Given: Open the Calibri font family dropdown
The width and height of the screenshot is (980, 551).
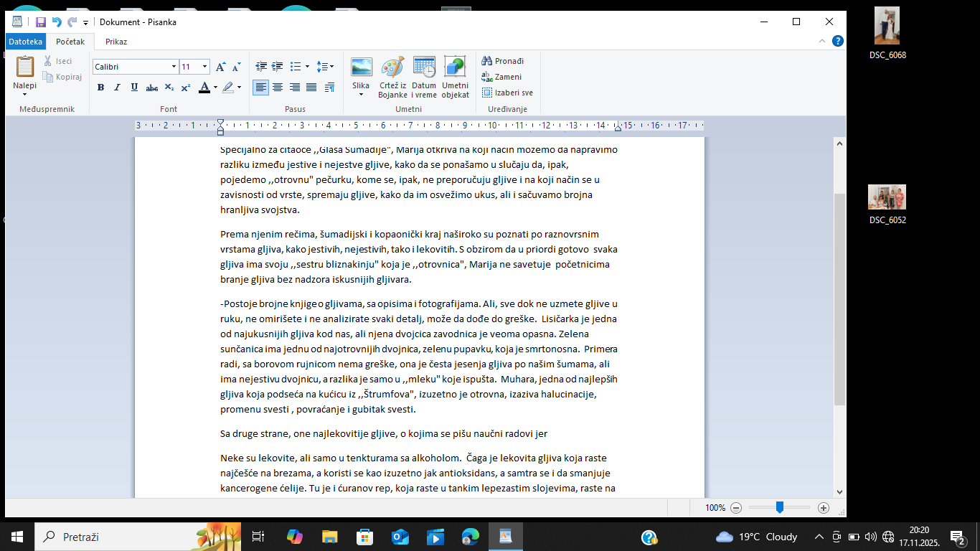Looking at the screenshot, I should point(174,67).
